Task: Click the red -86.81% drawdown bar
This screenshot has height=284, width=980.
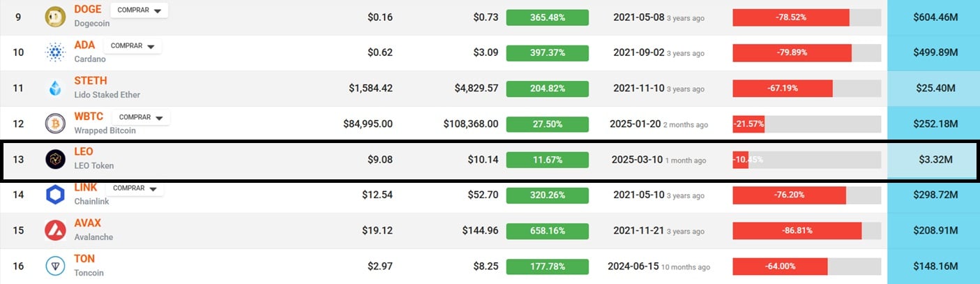Action: tap(797, 230)
